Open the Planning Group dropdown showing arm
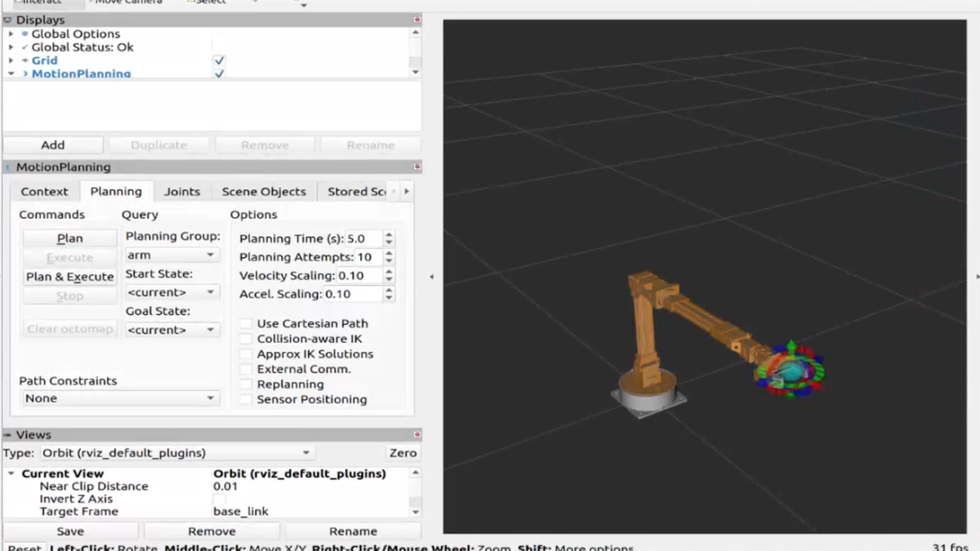The height and width of the screenshot is (551, 980). click(x=171, y=256)
